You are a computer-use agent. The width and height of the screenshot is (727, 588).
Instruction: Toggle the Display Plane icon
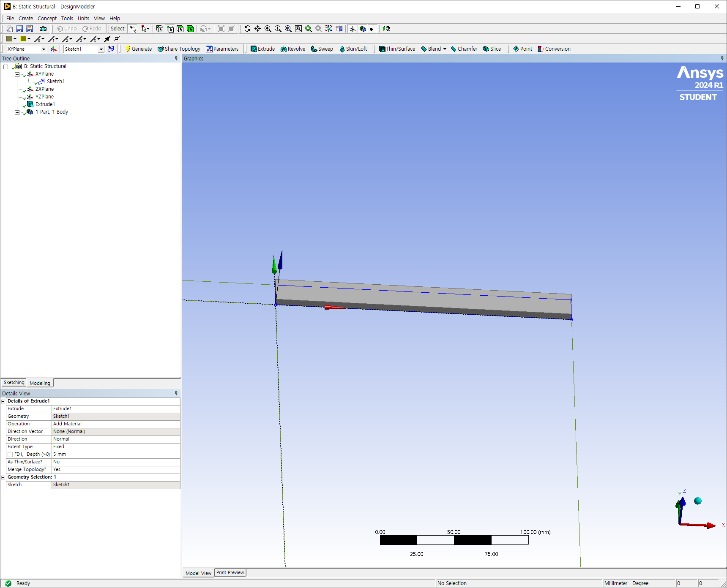(353, 29)
